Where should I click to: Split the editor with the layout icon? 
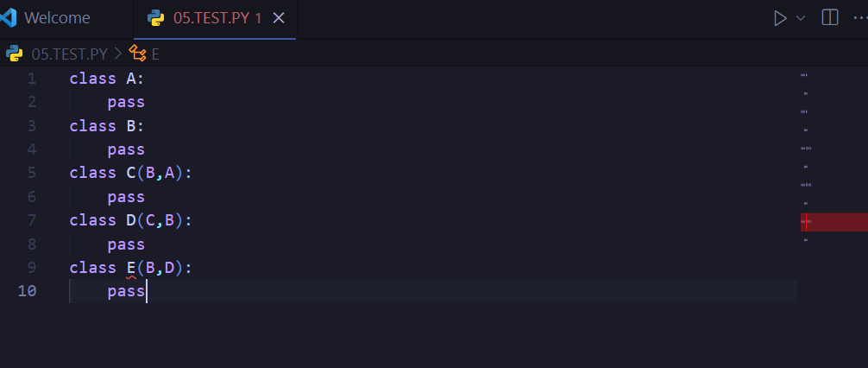coord(830,18)
